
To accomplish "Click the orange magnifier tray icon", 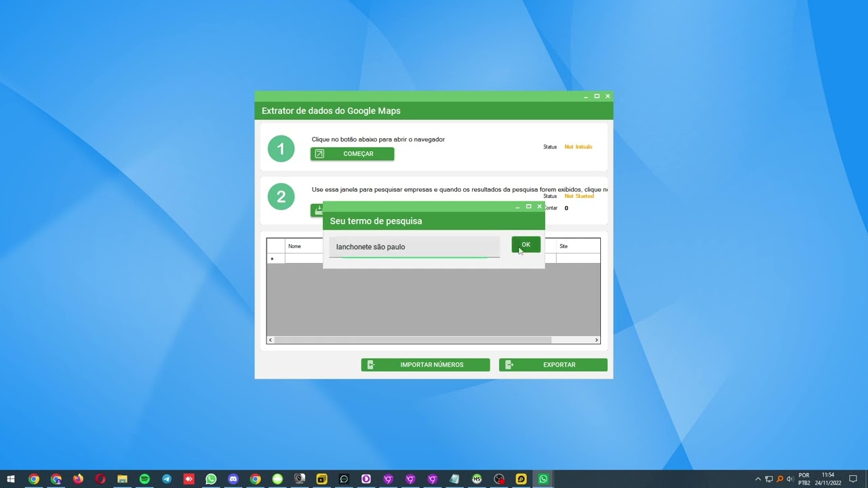I will 780,479.
